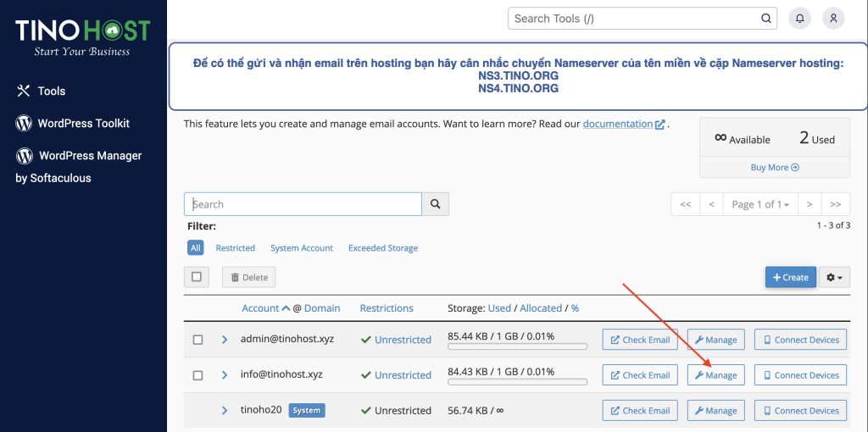Click the admin@tinohost.xyz storage usage bar
The height and width of the screenshot is (432, 868).
coord(518,346)
